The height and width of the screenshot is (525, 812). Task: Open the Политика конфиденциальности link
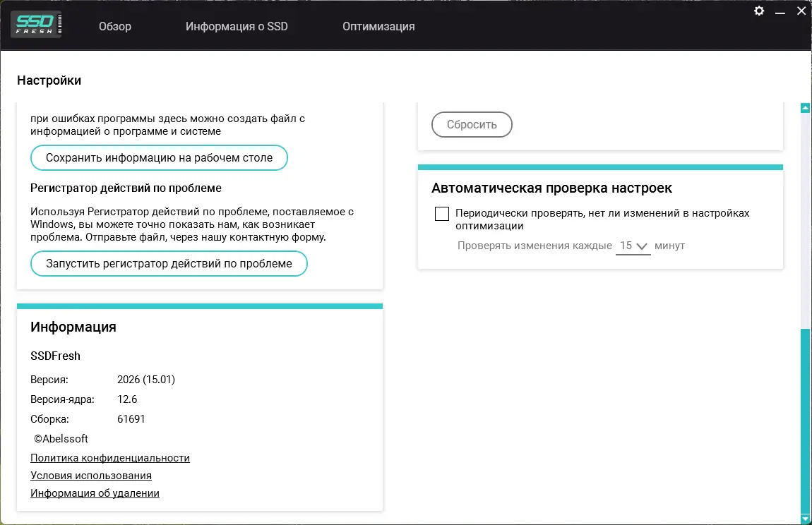(109, 458)
